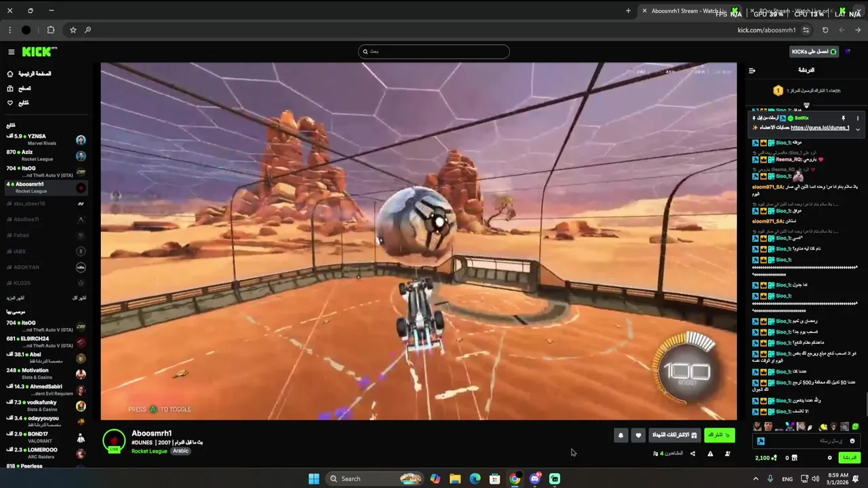Image resolution: width=868 pixels, height=488 pixels.
Task: Click the browser reload button
Action: tap(825, 30)
